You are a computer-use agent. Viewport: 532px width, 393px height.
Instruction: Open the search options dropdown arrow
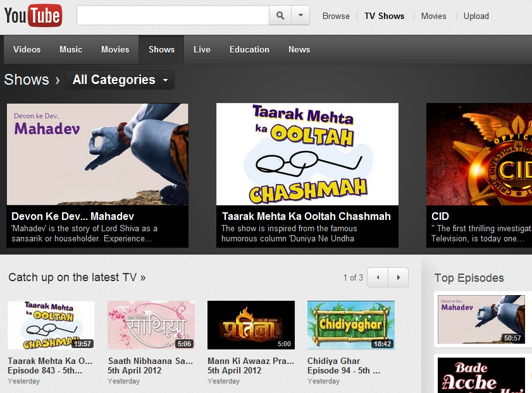point(300,15)
